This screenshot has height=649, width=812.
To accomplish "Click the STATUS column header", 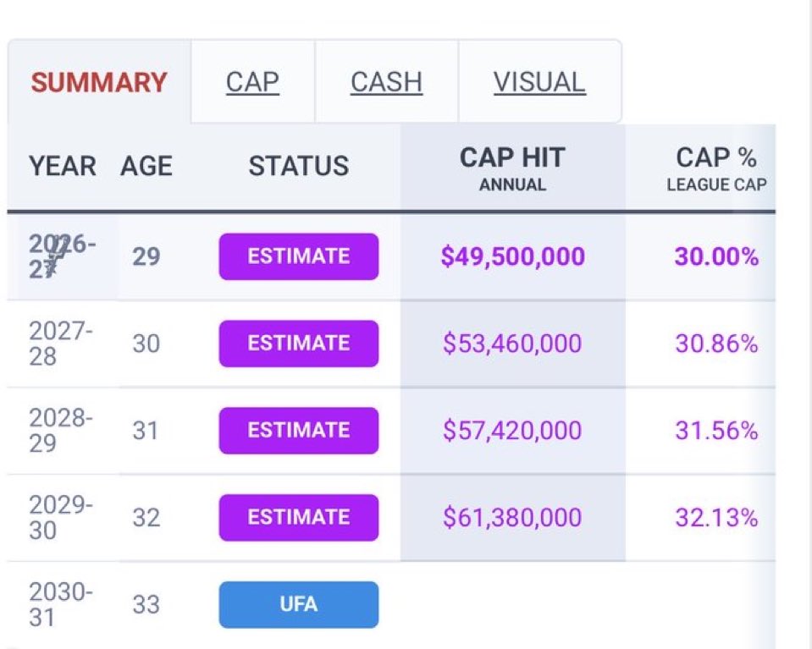I will pyautogui.click(x=299, y=166).
